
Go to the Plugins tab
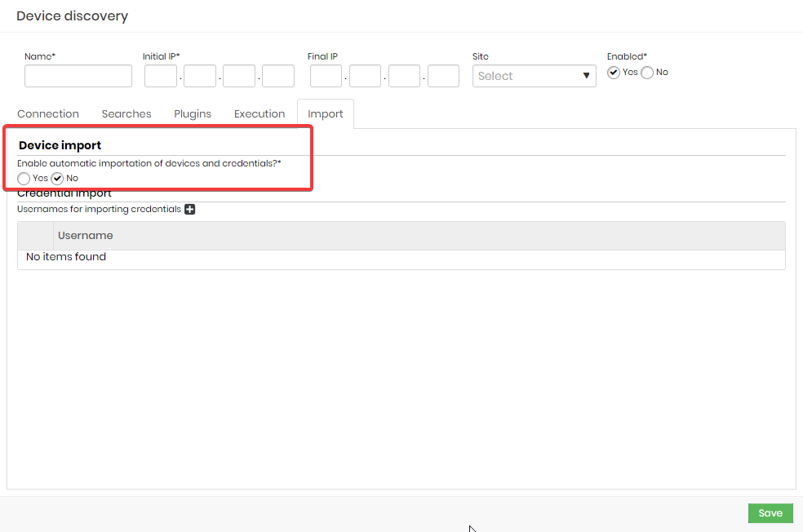(x=193, y=113)
